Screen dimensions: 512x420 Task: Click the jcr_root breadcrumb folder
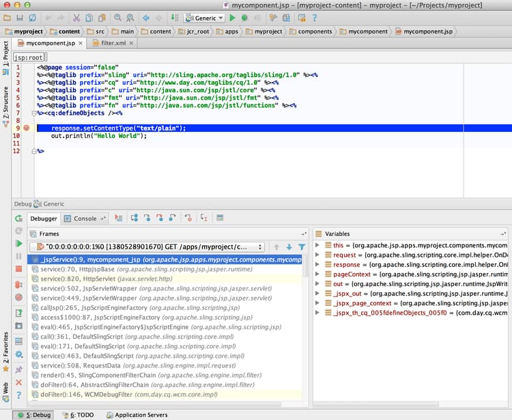(197, 31)
